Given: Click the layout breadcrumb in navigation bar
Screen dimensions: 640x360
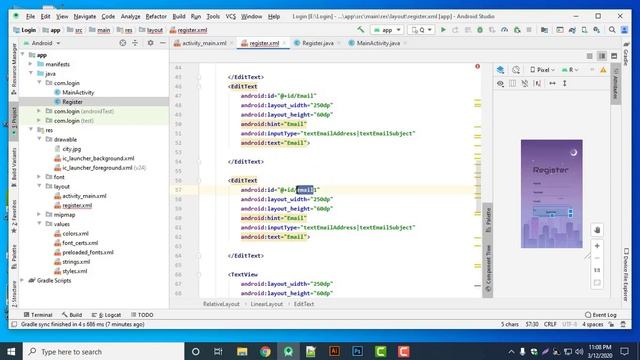Looking at the screenshot, I should pos(151,30).
